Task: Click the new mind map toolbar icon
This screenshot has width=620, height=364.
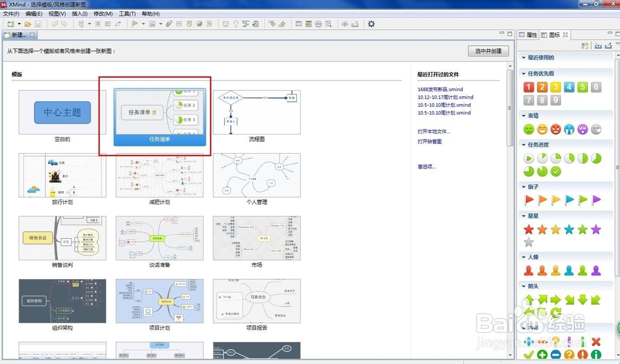Action: tap(11, 24)
